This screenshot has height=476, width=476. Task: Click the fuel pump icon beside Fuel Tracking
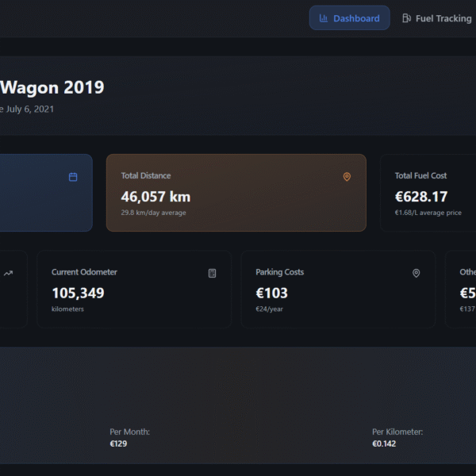pyautogui.click(x=406, y=18)
